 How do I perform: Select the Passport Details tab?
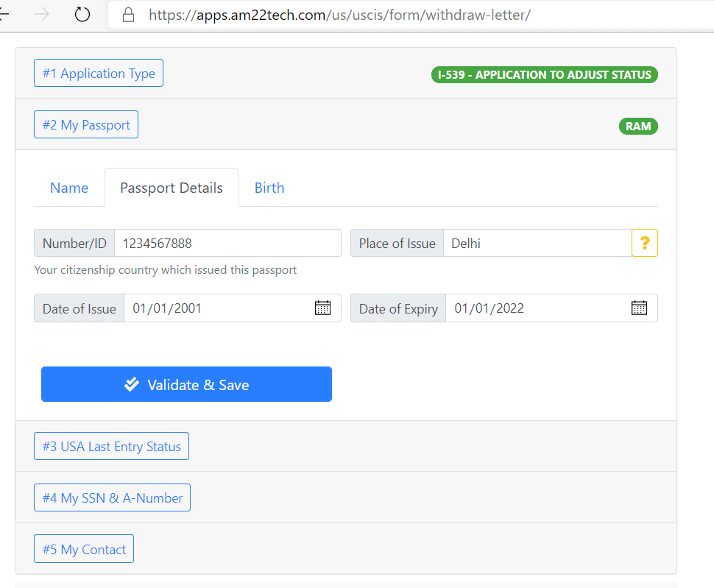coord(172,188)
